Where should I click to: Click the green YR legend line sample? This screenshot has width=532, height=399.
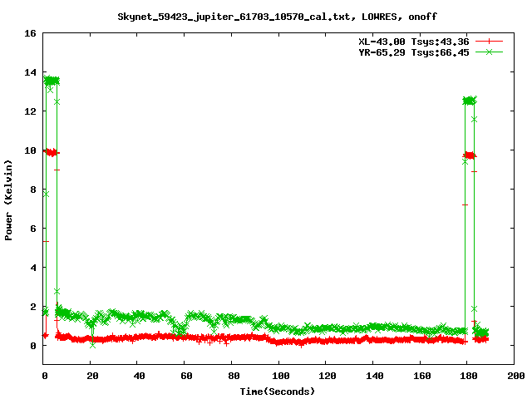(489, 52)
